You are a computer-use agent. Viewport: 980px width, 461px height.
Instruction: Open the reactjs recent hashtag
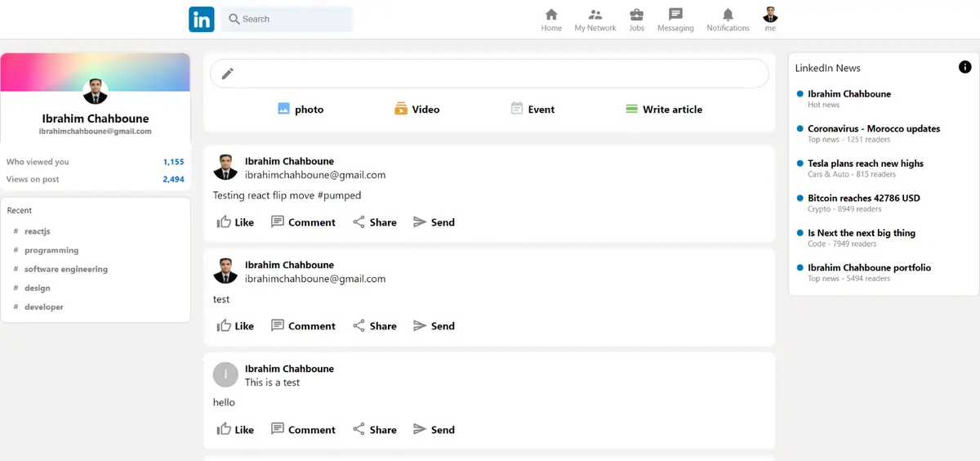[x=37, y=231]
